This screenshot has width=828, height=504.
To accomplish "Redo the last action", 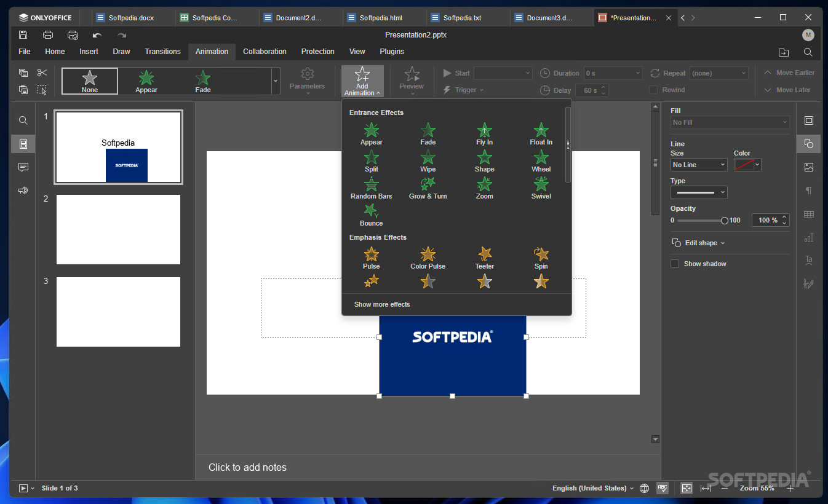I will tap(122, 35).
